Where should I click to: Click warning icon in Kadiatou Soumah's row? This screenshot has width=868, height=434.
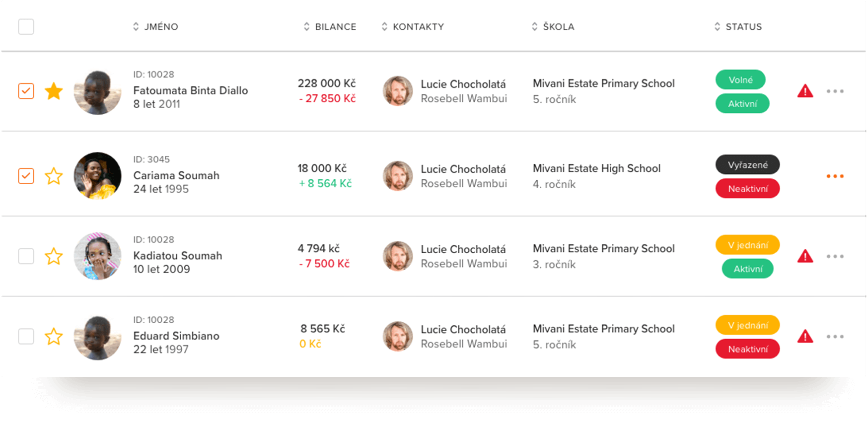(805, 257)
